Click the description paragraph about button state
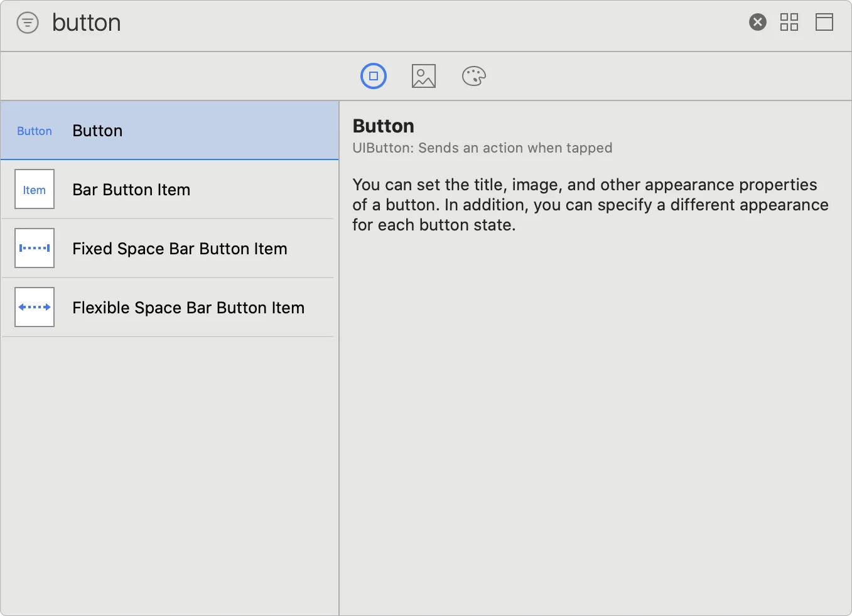Screen dimensions: 852x616 click(x=590, y=205)
